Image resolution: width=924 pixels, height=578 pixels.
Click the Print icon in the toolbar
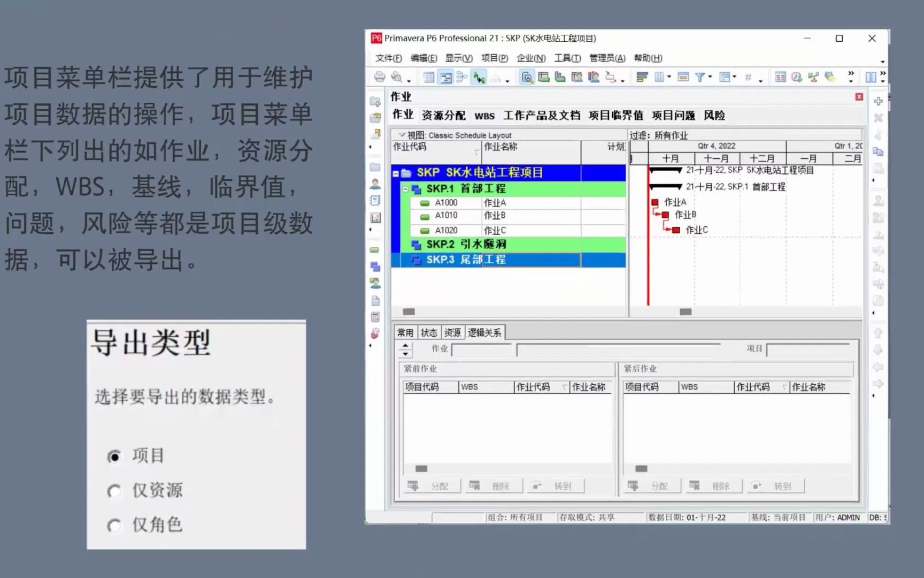pos(380,77)
